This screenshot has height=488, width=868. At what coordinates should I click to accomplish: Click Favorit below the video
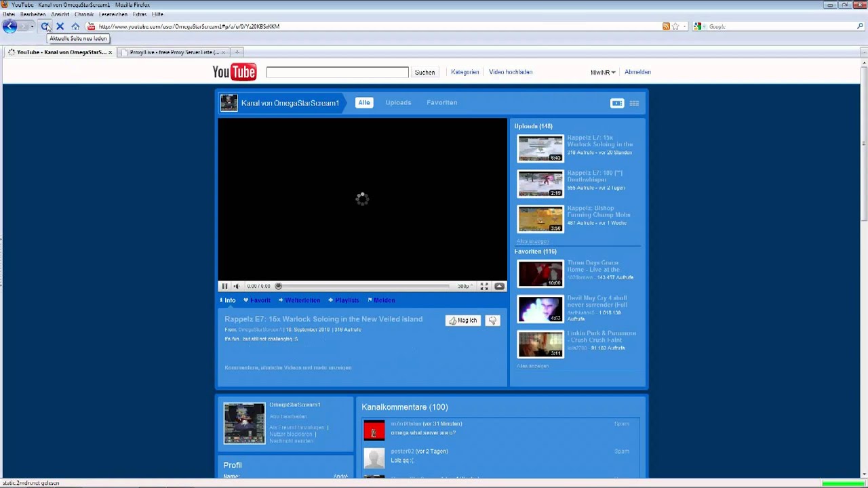[x=257, y=300]
